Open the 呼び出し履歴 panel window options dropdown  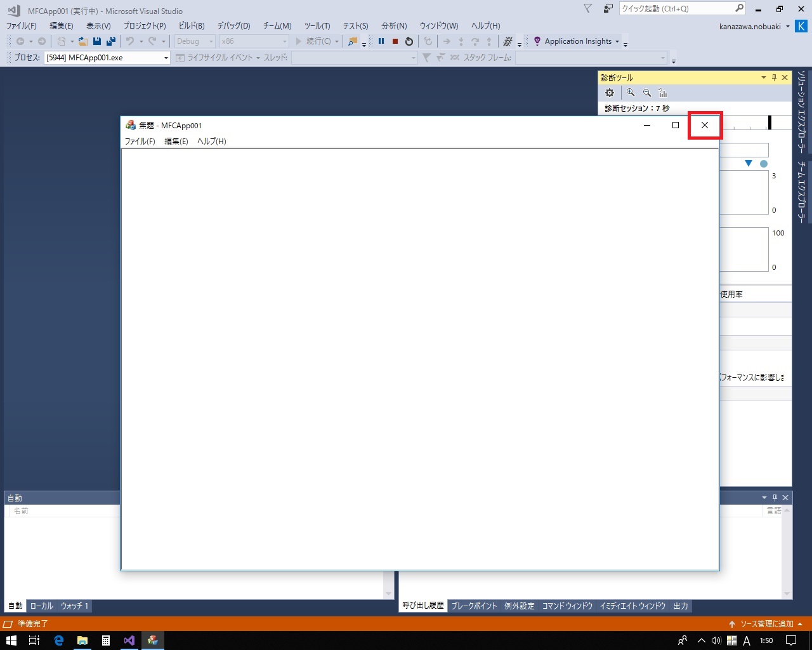pos(764,498)
